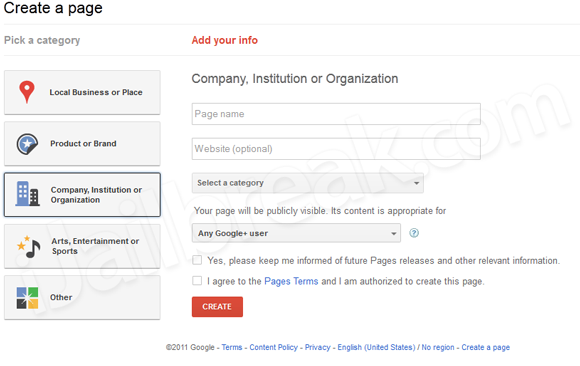Check the agree to Pages Terms checkbox

(197, 281)
